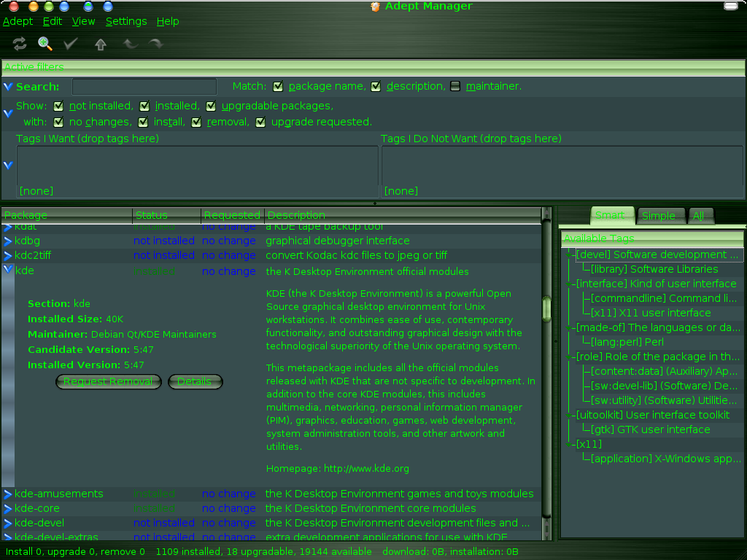Click into the Search text field
Screen dimensions: 747x560
click(144, 87)
